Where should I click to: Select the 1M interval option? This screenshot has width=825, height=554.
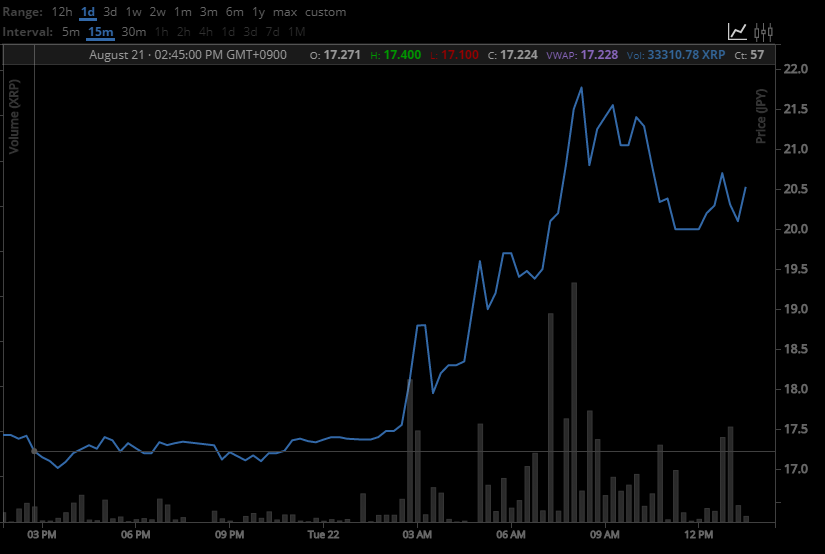pos(296,32)
